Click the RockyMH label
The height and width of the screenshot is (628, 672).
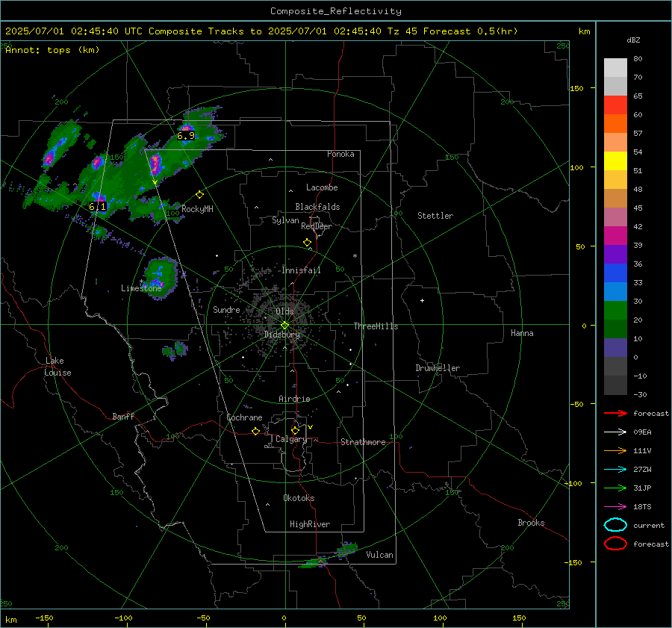coord(197,209)
